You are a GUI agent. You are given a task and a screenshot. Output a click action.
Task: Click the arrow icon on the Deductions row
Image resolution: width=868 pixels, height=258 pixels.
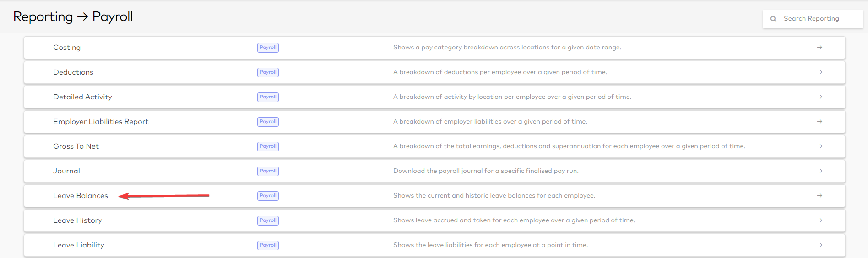point(819,72)
